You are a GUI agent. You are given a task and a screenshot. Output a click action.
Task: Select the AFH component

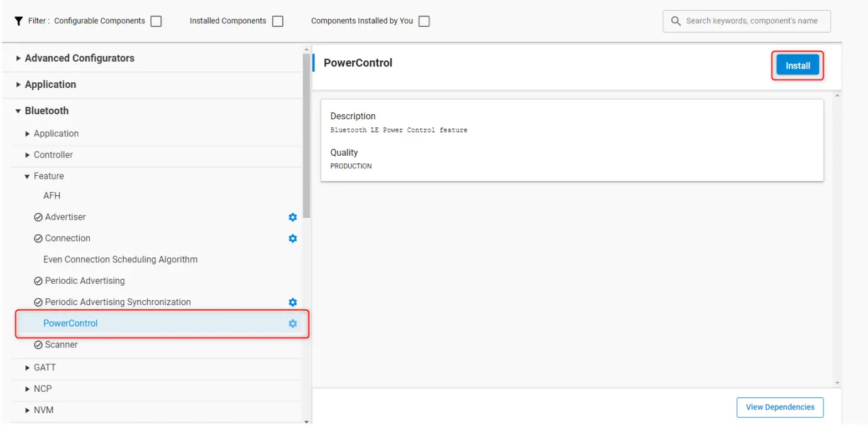click(x=52, y=196)
